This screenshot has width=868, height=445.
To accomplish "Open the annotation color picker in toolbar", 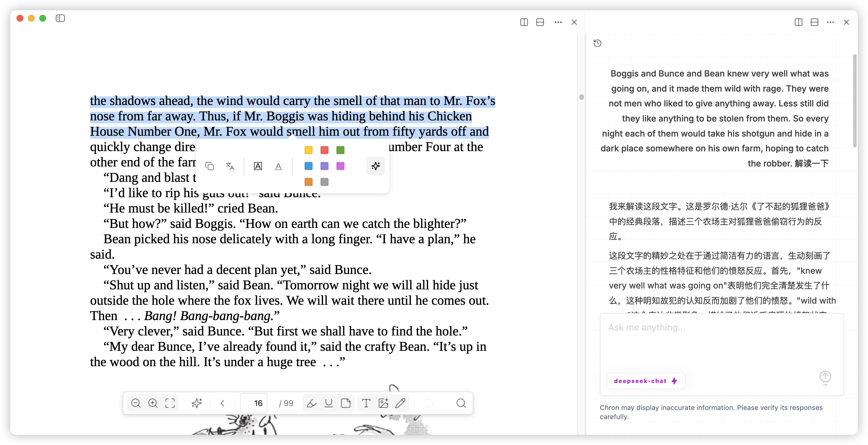I will click(x=428, y=403).
